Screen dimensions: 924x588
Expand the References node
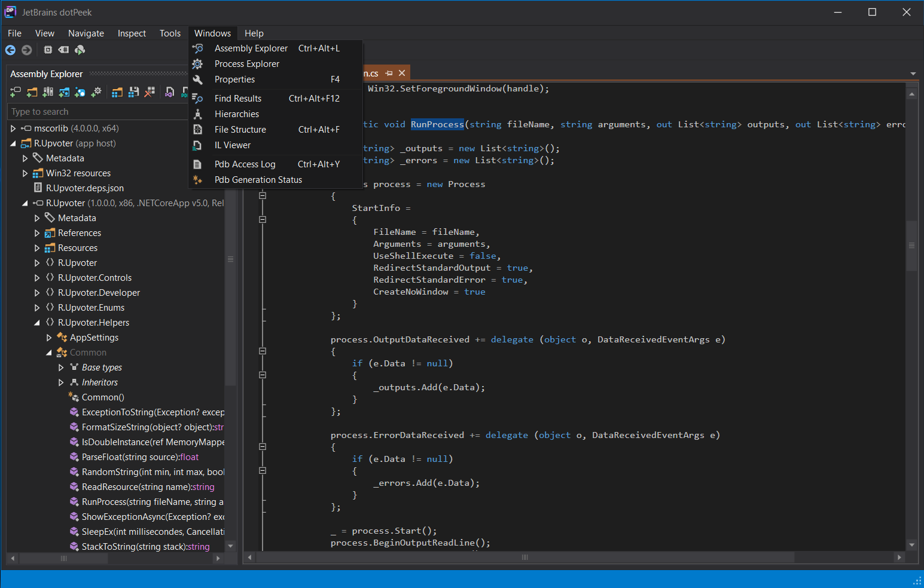(37, 233)
